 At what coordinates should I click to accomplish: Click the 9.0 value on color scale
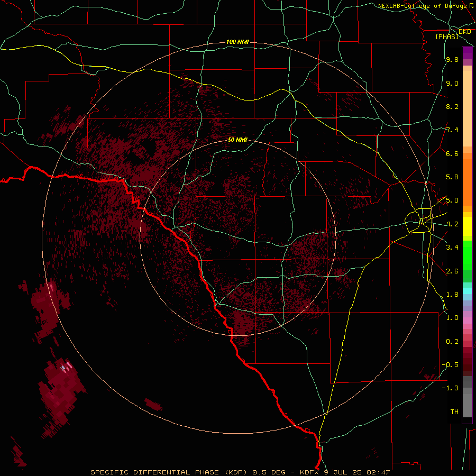tap(452, 83)
